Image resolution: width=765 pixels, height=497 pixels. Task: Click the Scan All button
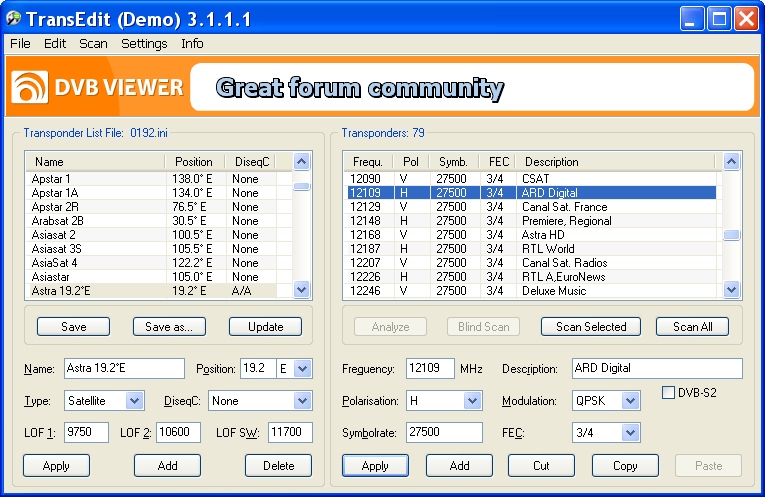click(692, 327)
